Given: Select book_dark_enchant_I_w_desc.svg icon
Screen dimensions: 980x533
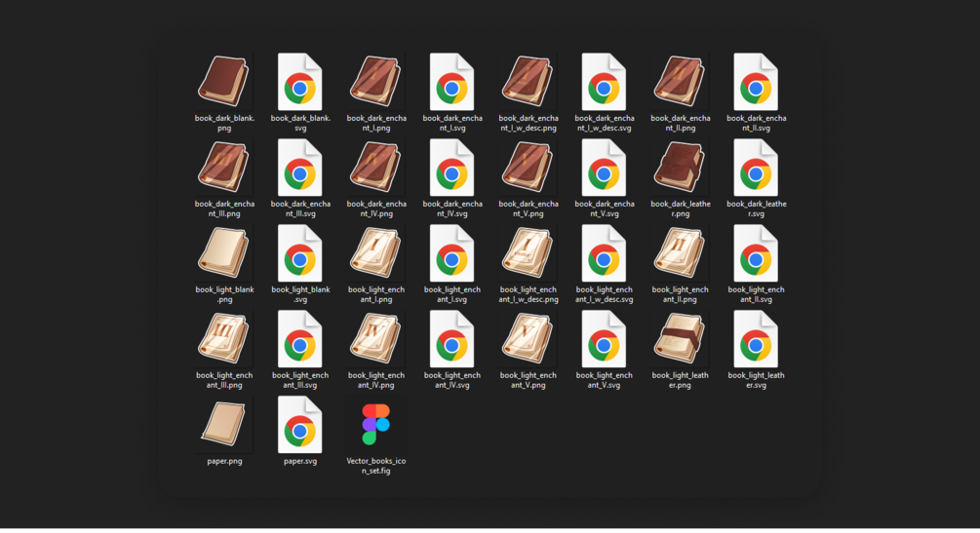Looking at the screenshot, I should 604,81.
